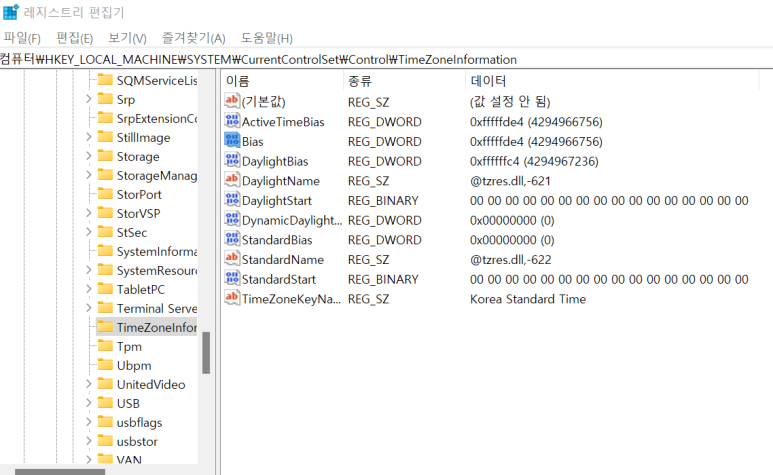The image size is (773, 475).
Task: Click the folder icon of TabletPC key
Action: coord(105,289)
